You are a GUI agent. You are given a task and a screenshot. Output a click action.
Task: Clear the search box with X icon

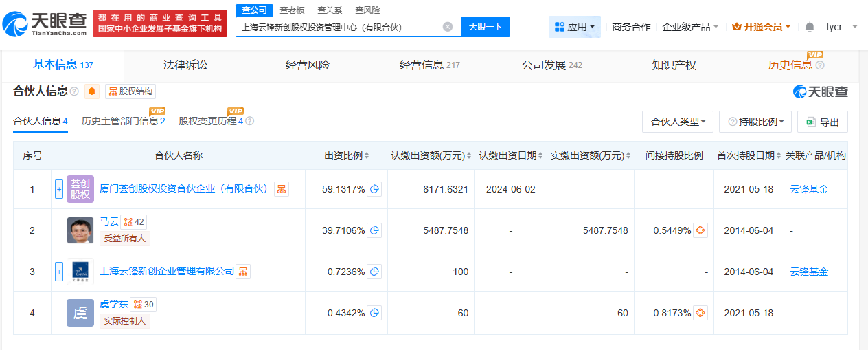(x=448, y=27)
